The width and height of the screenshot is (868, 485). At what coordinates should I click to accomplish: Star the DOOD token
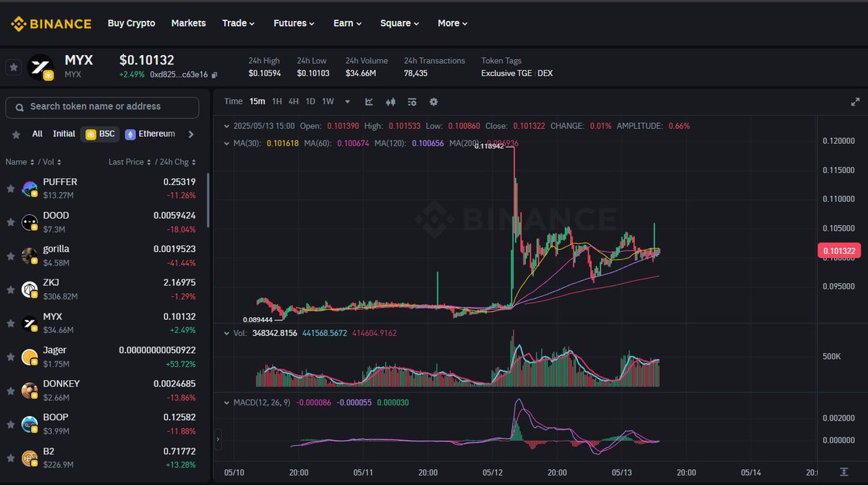coord(11,222)
